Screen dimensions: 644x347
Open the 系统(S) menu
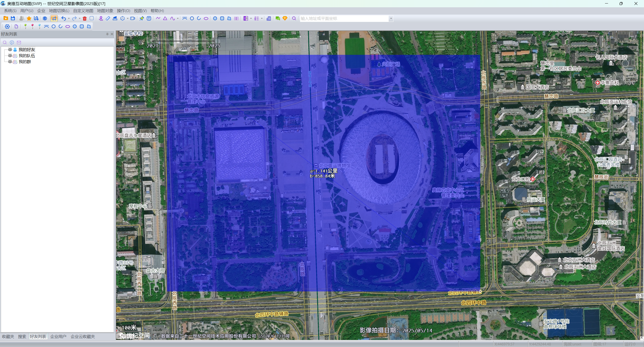click(10, 11)
